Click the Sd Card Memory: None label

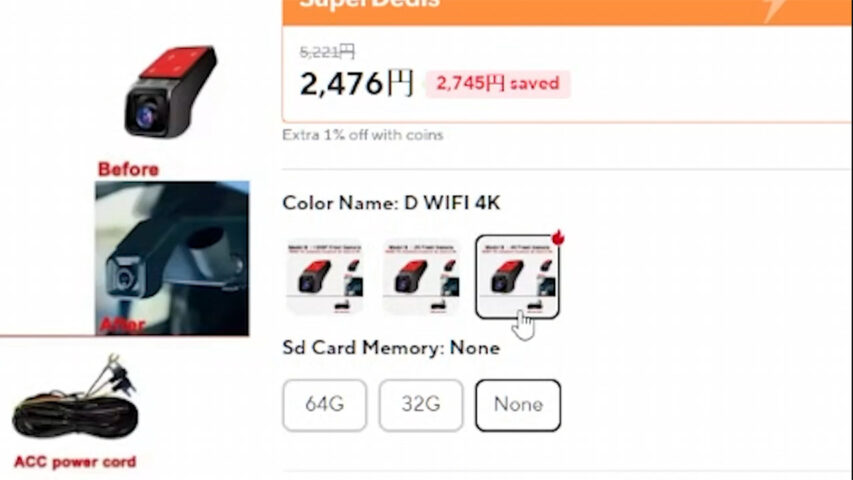pos(391,348)
